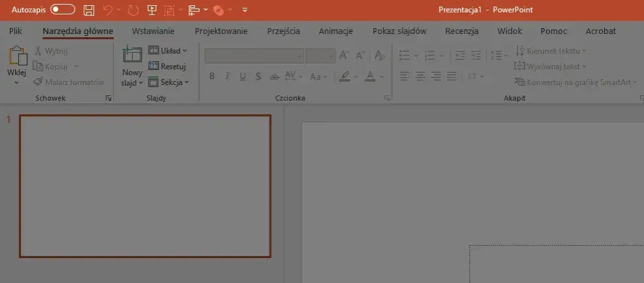
Task: Click the Nowy slajd icon
Action: tap(132, 54)
